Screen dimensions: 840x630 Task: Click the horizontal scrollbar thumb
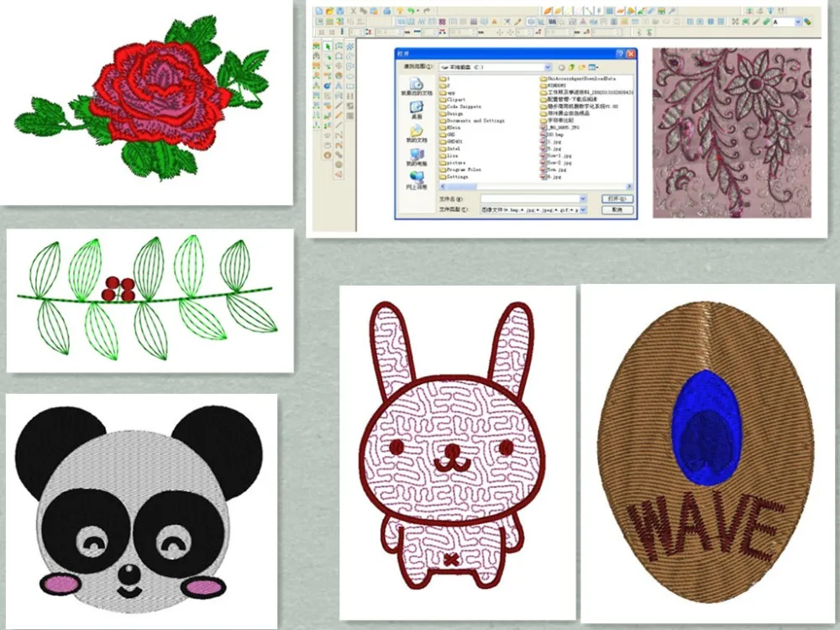tap(462, 186)
